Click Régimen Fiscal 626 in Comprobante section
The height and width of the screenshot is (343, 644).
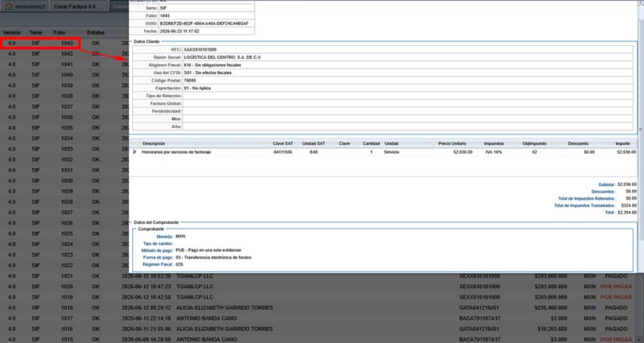click(x=179, y=265)
